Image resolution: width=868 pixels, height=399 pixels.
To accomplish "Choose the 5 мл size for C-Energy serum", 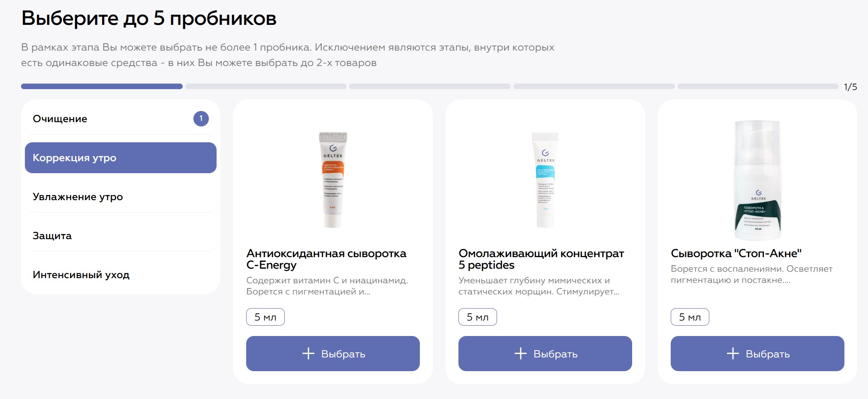I will (265, 317).
